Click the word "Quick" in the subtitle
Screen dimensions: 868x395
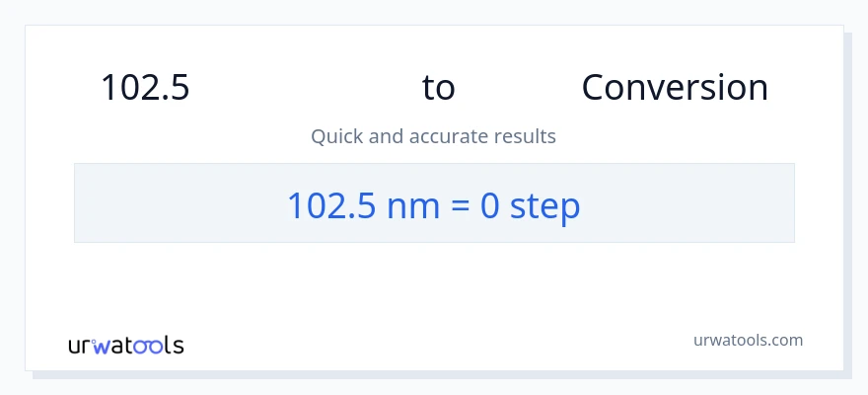click(x=336, y=136)
